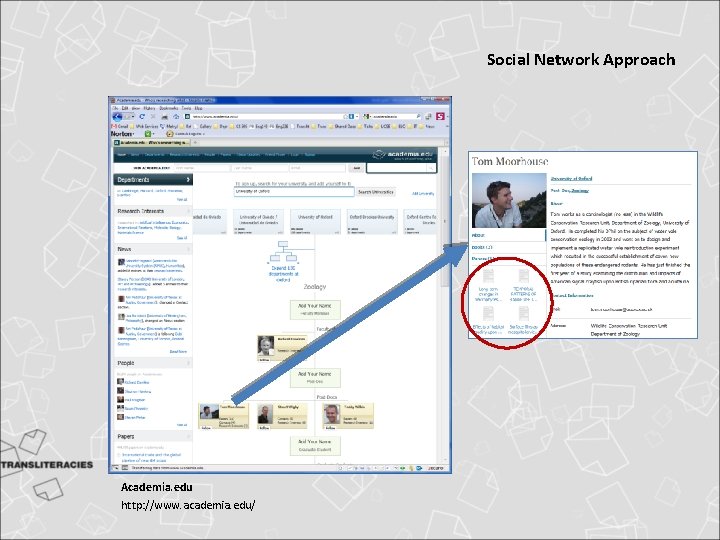Viewport: 720px width, 540px height.
Task: Click the academia.edu site logo
Action: pyautogui.click(x=404, y=155)
